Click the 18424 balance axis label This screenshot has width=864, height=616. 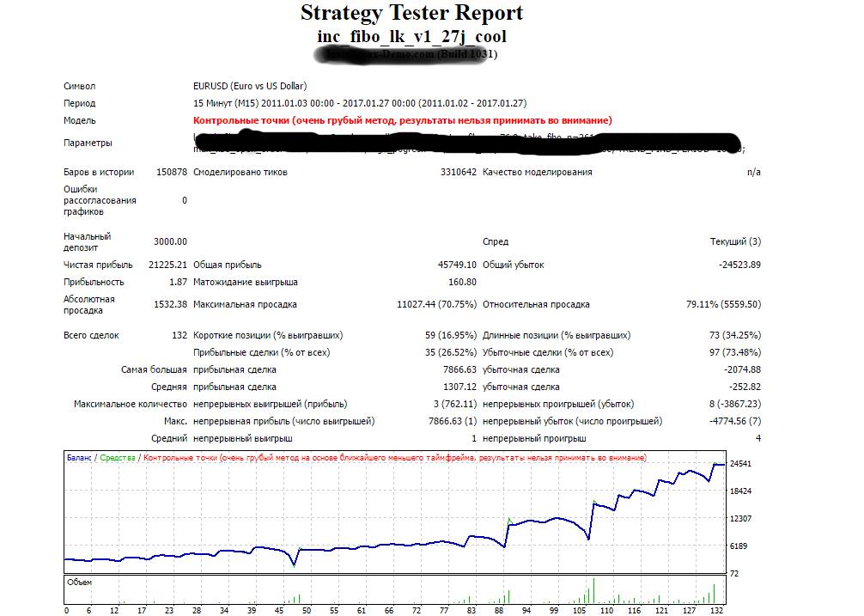point(740,491)
